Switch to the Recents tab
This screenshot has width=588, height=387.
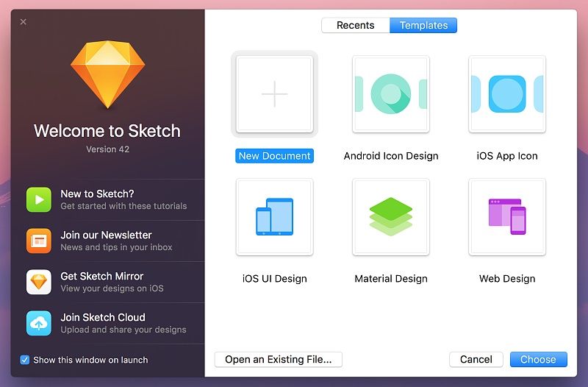(x=356, y=25)
